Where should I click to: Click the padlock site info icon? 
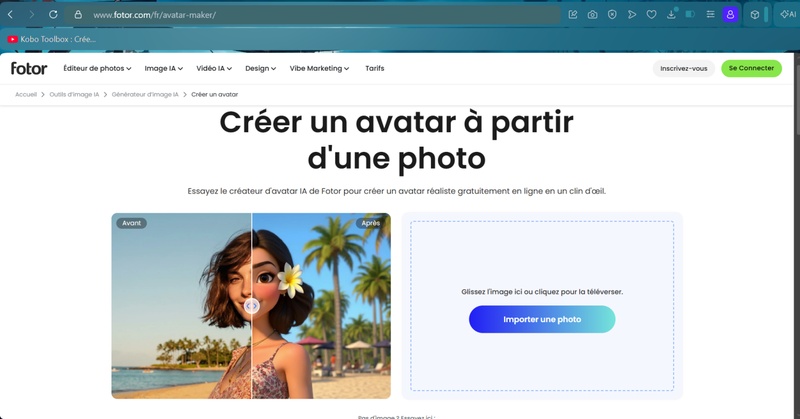pos(78,15)
